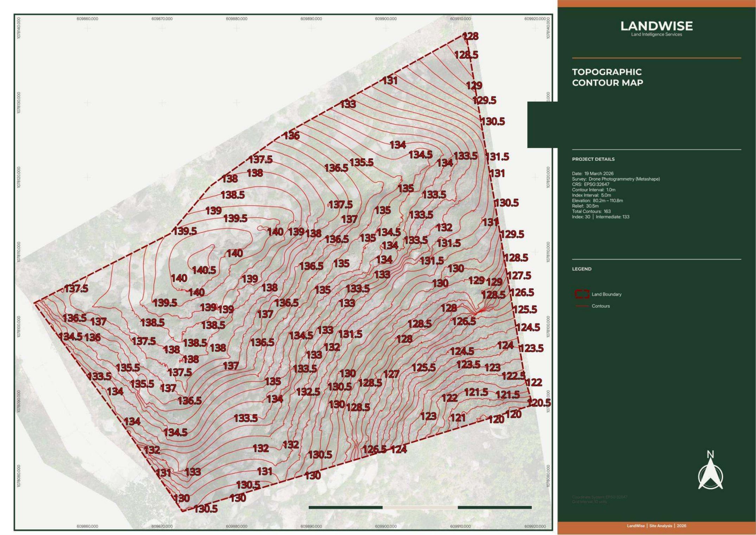
Task: Click the 1078120.000 northing label on left axis
Action: [x=19, y=177]
